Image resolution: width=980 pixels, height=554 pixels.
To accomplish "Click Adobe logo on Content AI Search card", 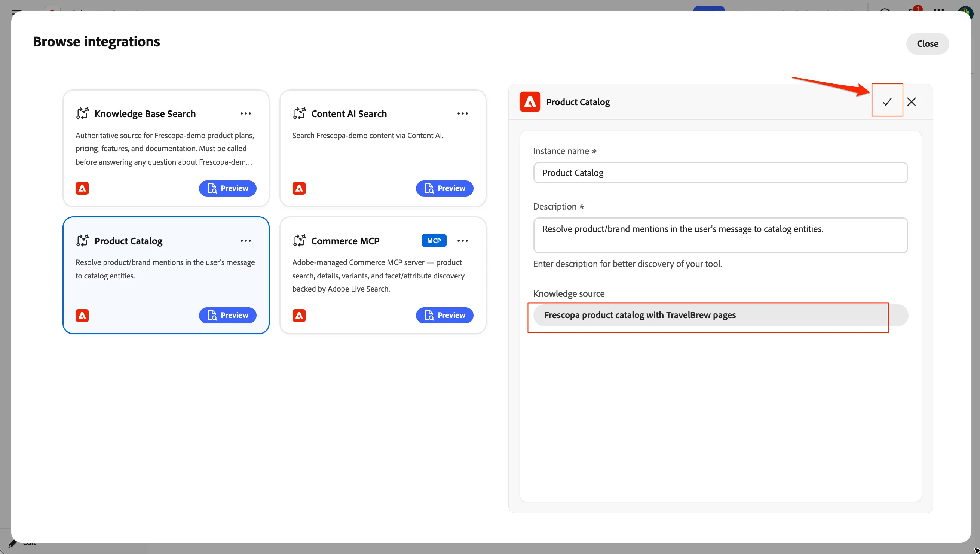I will [x=299, y=189].
